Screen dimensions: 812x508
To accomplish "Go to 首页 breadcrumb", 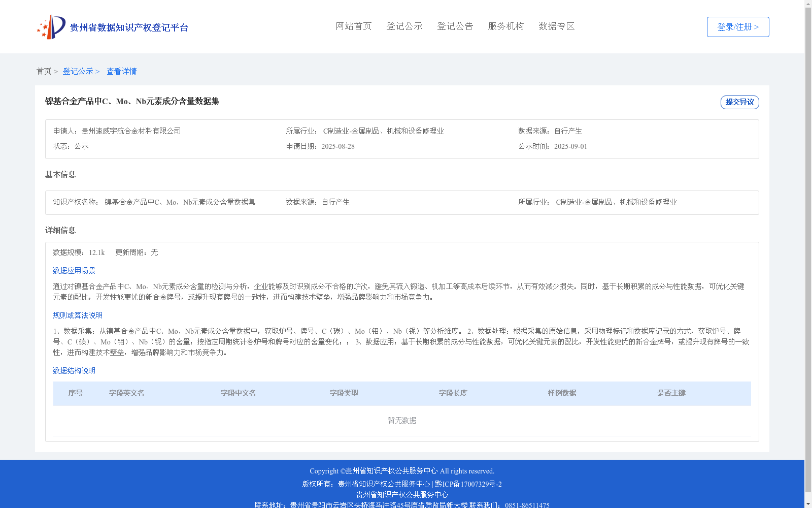I will (44, 71).
